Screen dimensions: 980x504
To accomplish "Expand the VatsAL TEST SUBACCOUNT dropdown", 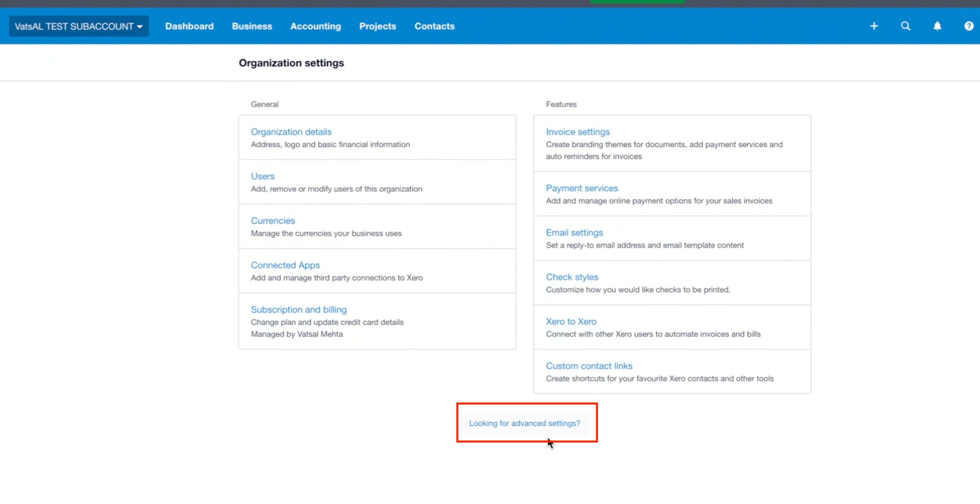I will click(78, 26).
